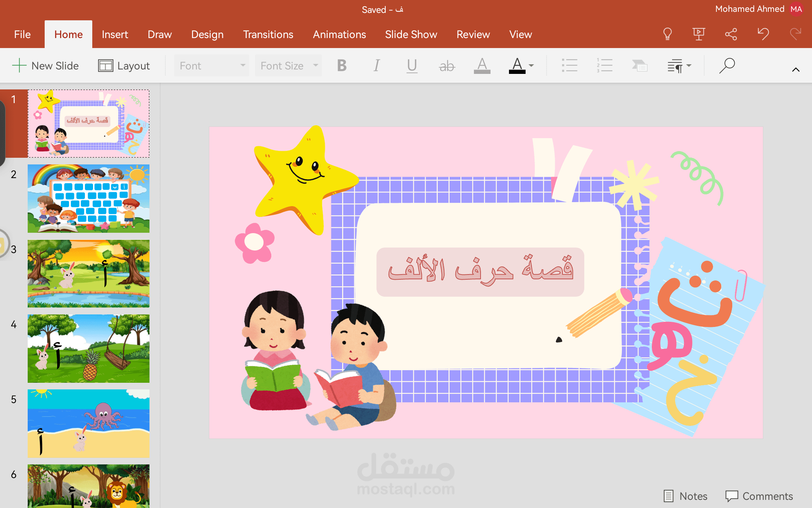812x508 pixels.
Task: Select the pink flower shape on slide
Action: (x=255, y=243)
